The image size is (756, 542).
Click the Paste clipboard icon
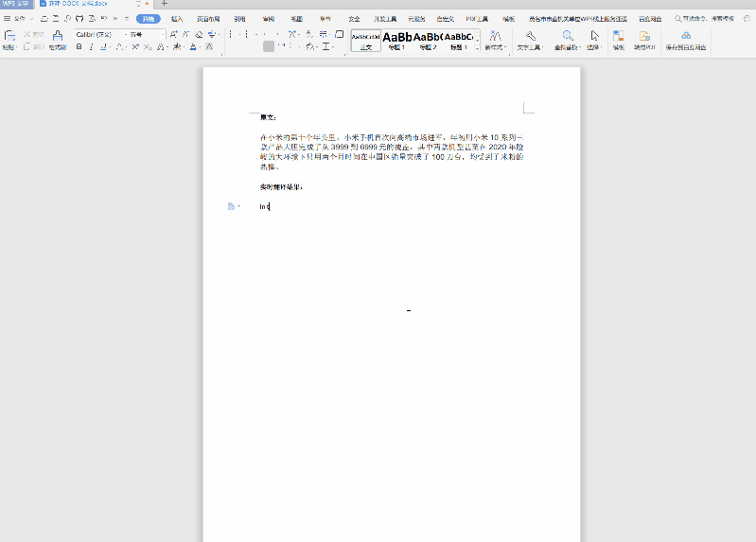[9, 36]
